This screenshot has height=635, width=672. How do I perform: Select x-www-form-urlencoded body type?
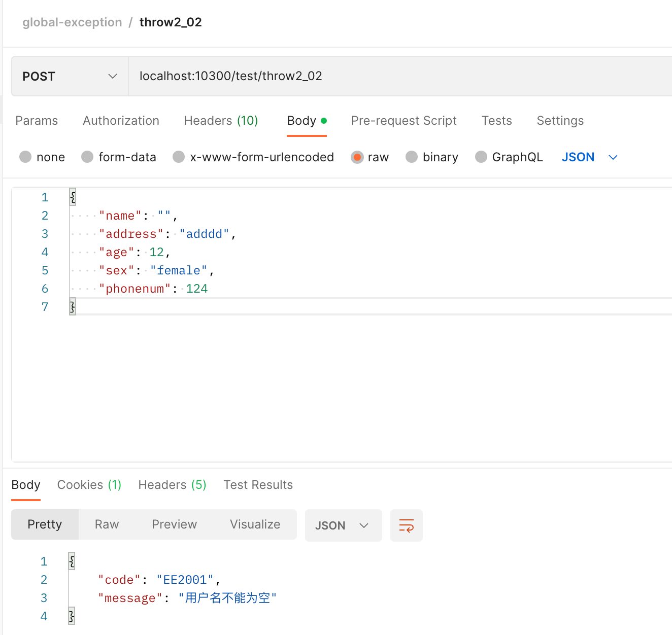click(x=179, y=157)
